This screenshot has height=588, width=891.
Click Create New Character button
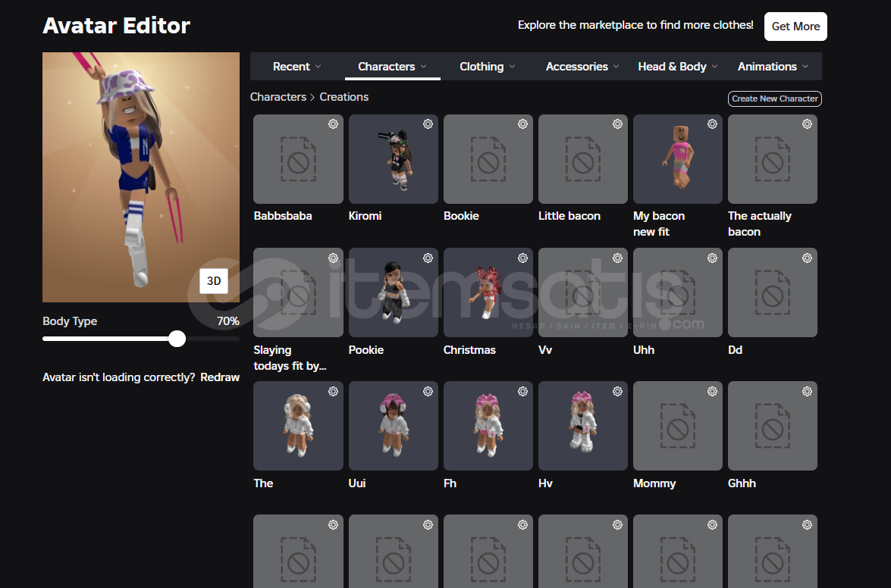774,99
